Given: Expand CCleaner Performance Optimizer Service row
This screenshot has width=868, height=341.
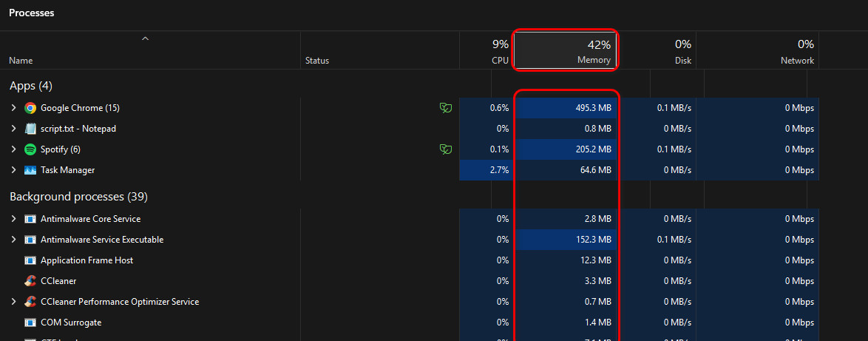Looking at the screenshot, I should pyautogui.click(x=13, y=302).
